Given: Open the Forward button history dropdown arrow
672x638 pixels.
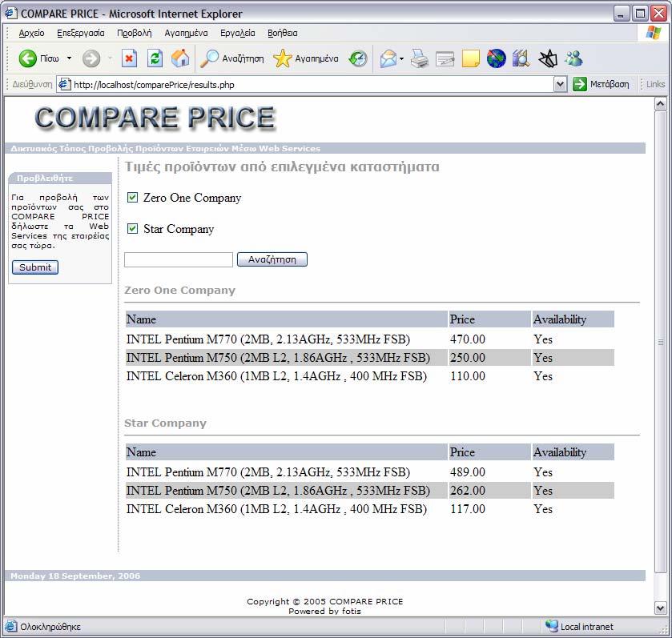Looking at the screenshot, I should click(x=110, y=58).
